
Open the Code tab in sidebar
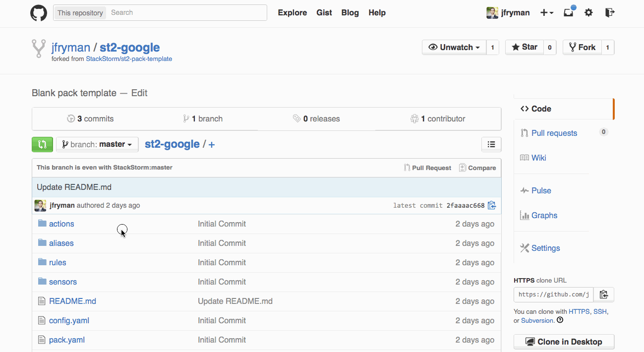[x=564, y=109]
